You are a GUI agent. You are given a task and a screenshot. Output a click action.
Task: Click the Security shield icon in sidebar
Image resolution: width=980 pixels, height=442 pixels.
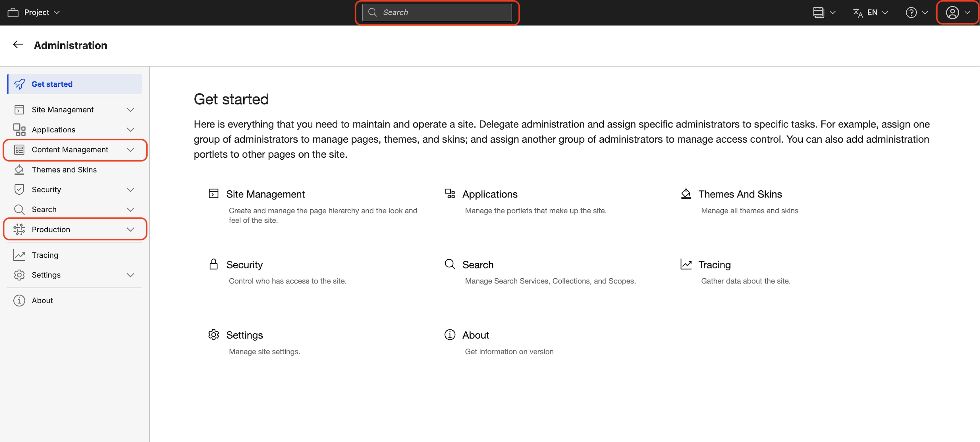click(19, 189)
